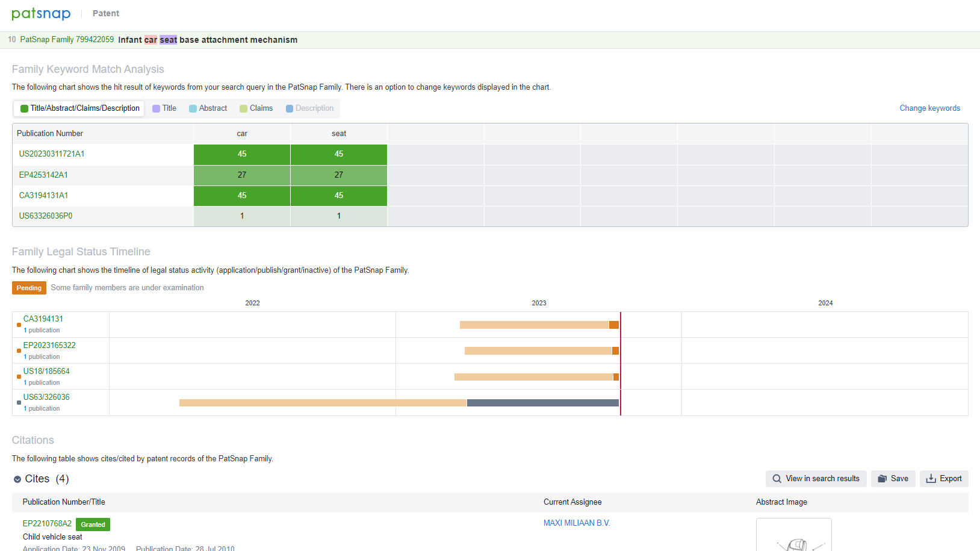Click the US63/326036 grey inactive timeline bar

click(542, 403)
